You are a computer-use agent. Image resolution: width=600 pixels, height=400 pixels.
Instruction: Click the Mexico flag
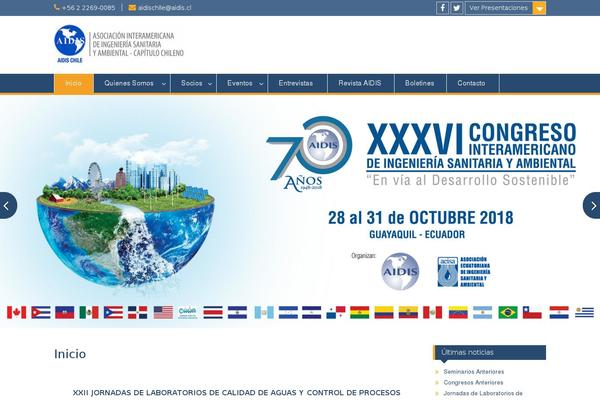pos(89,312)
